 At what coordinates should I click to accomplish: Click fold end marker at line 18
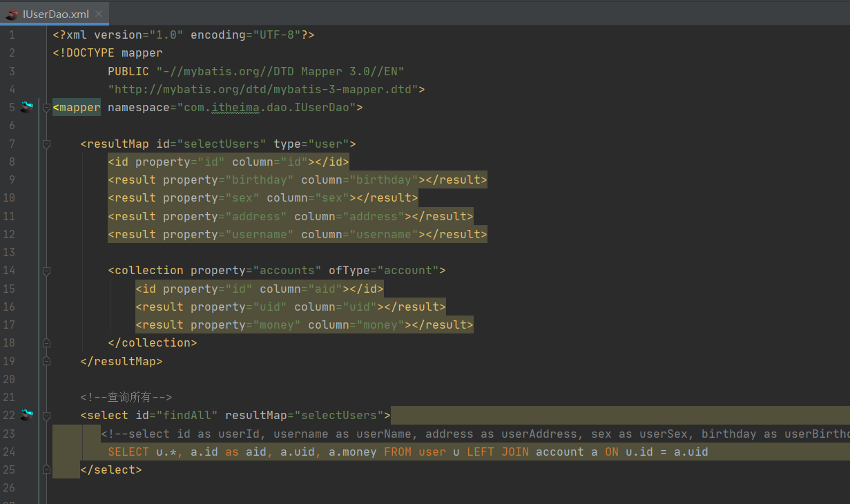[46, 343]
